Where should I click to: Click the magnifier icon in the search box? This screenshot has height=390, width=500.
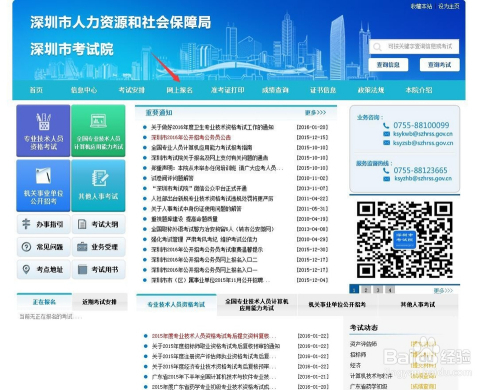click(x=377, y=47)
